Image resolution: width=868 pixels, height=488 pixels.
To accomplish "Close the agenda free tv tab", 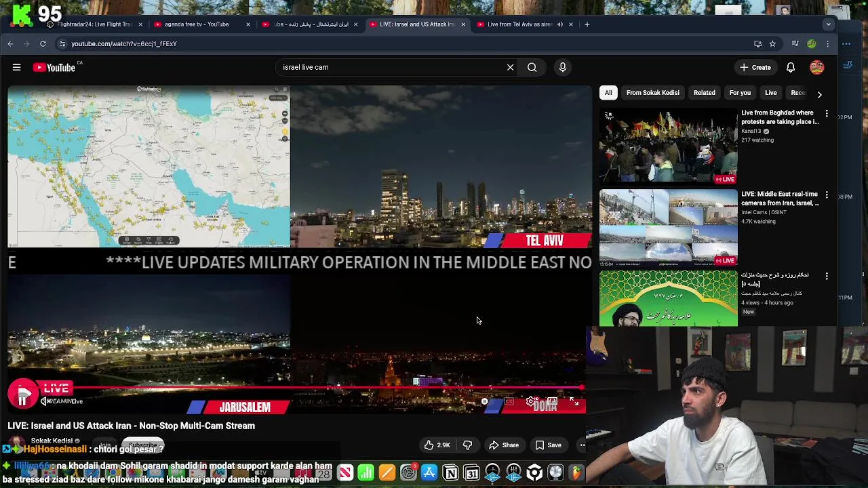I will 248,24.
